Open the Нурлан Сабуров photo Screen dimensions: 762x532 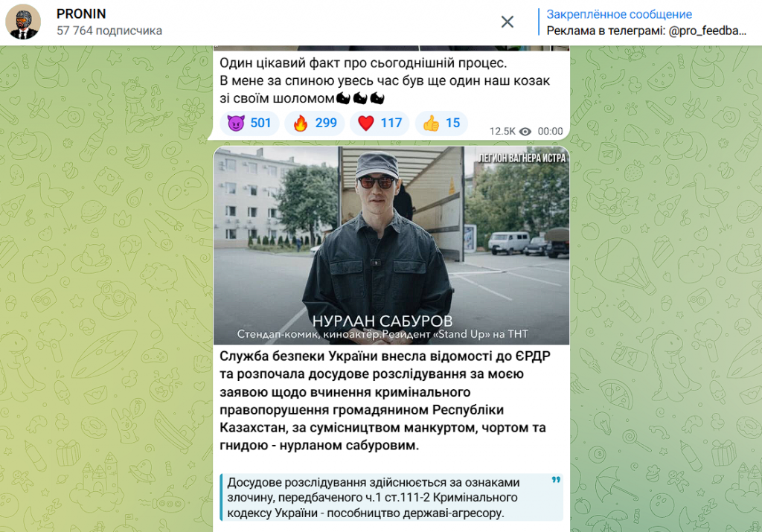tap(391, 246)
